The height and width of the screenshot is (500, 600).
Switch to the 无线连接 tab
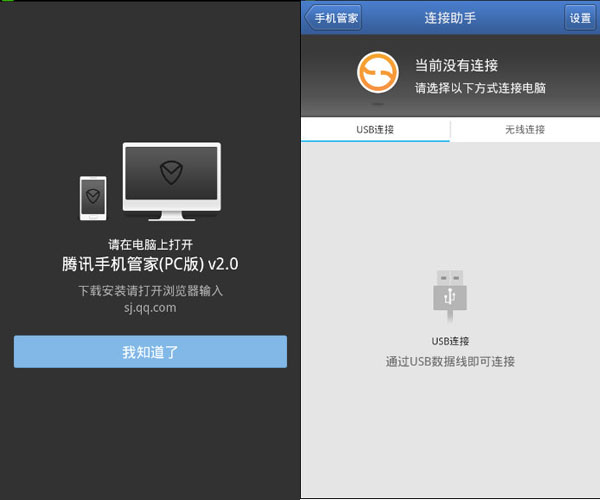coord(525,129)
